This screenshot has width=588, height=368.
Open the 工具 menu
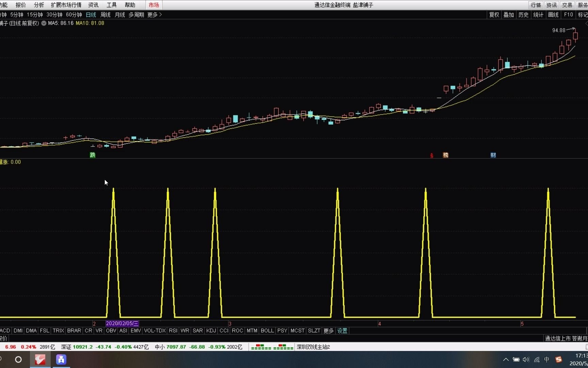tap(111, 5)
